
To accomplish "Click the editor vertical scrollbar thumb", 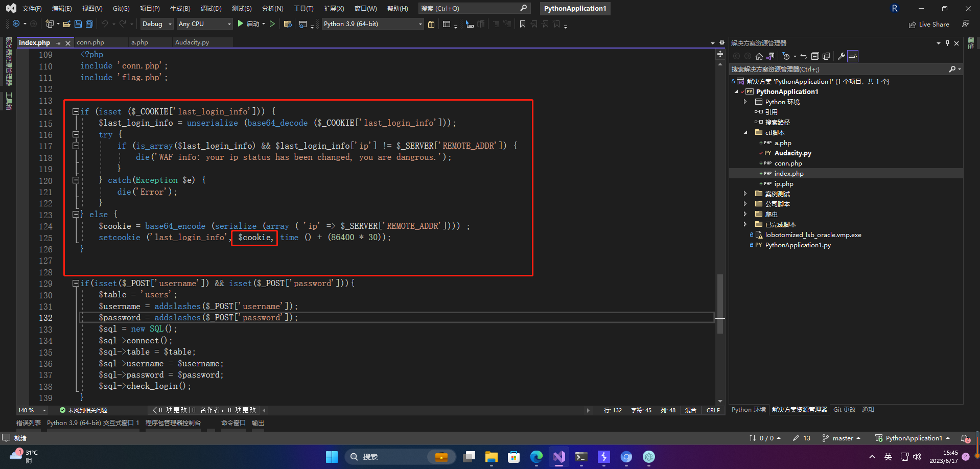I will [x=720, y=304].
